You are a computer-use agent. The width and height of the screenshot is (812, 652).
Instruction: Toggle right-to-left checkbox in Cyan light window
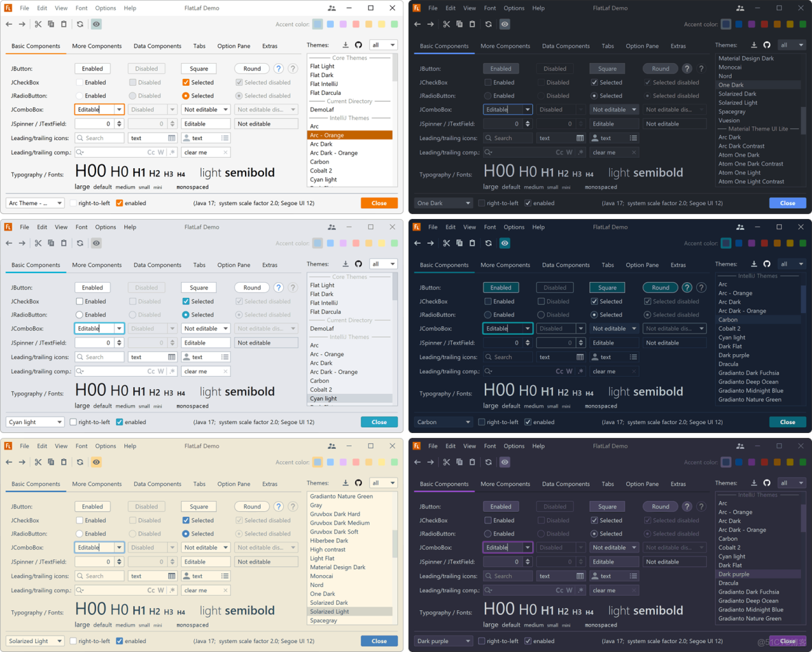(73, 422)
